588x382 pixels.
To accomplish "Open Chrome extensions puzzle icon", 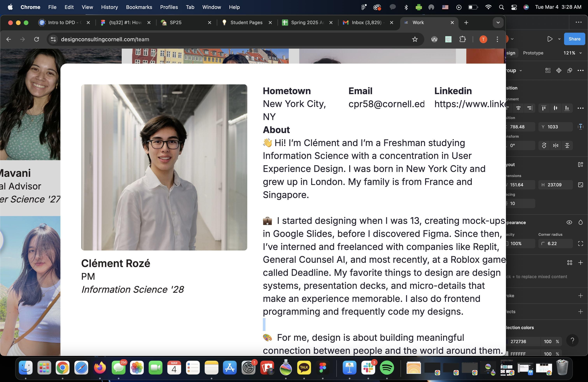I will tap(462, 39).
